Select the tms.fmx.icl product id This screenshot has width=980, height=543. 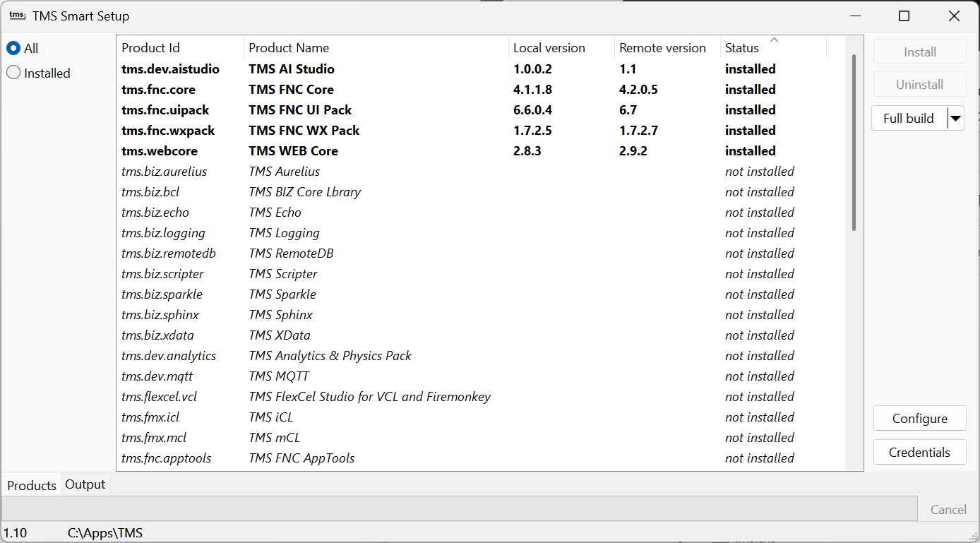(150, 417)
